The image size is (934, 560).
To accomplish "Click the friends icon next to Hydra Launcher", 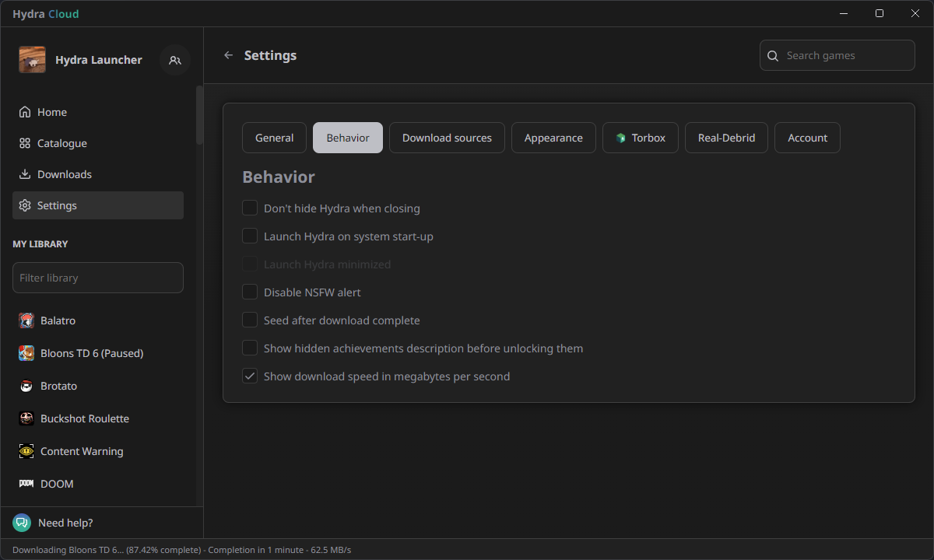I will pyautogui.click(x=175, y=60).
